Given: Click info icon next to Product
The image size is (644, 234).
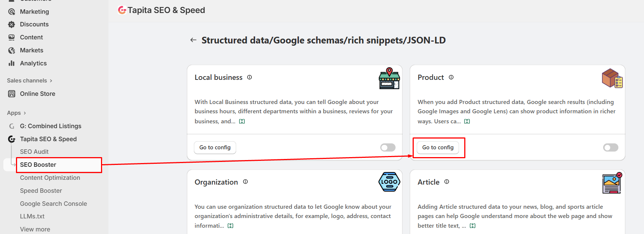Looking at the screenshot, I should point(451,77).
